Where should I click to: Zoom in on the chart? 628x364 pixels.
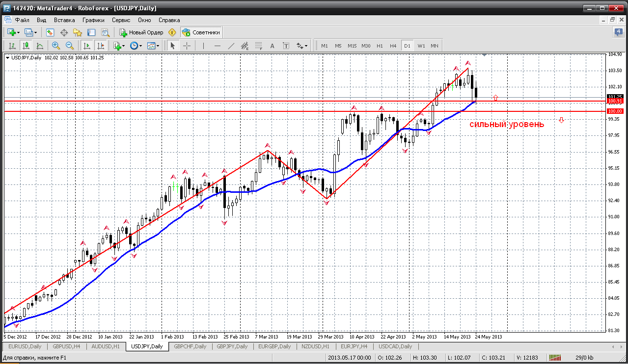56,46
